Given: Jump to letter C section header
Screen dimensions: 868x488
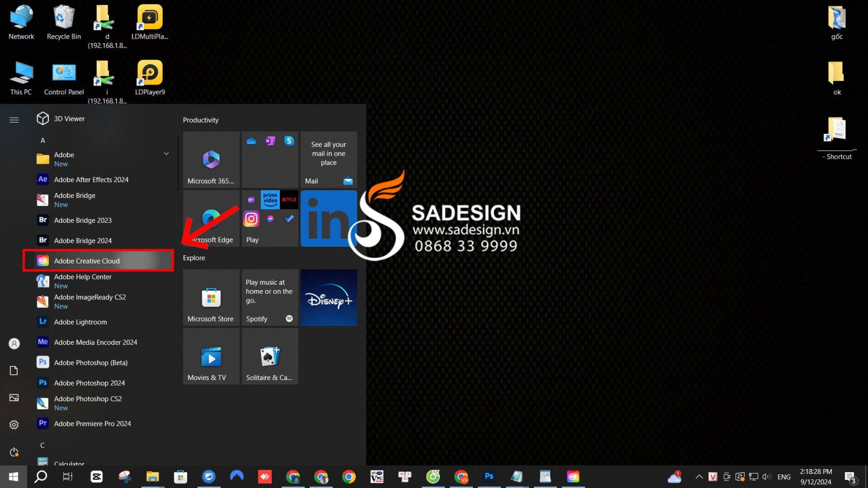Looking at the screenshot, I should (42, 445).
